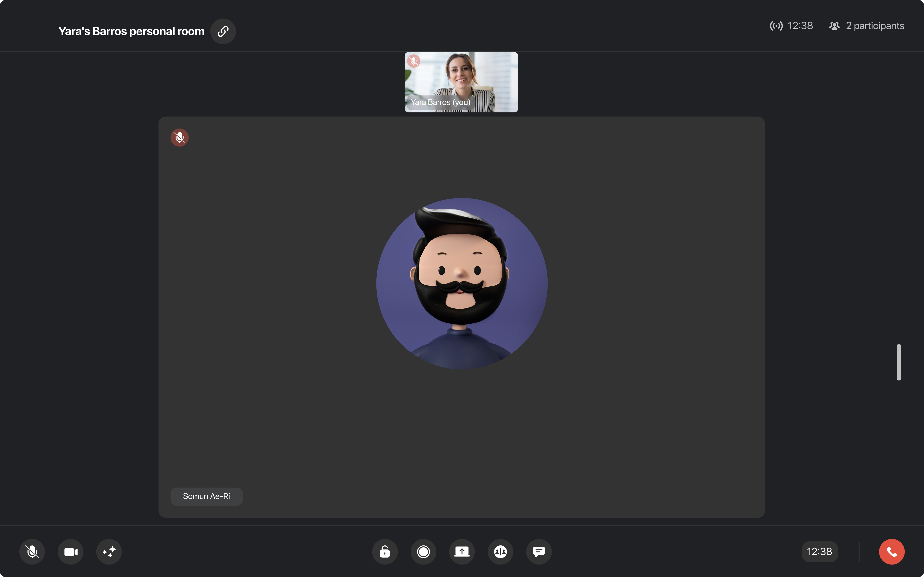The width and height of the screenshot is (924, 577).
Task: Open the 2 participants list
Action: point(875,26)
